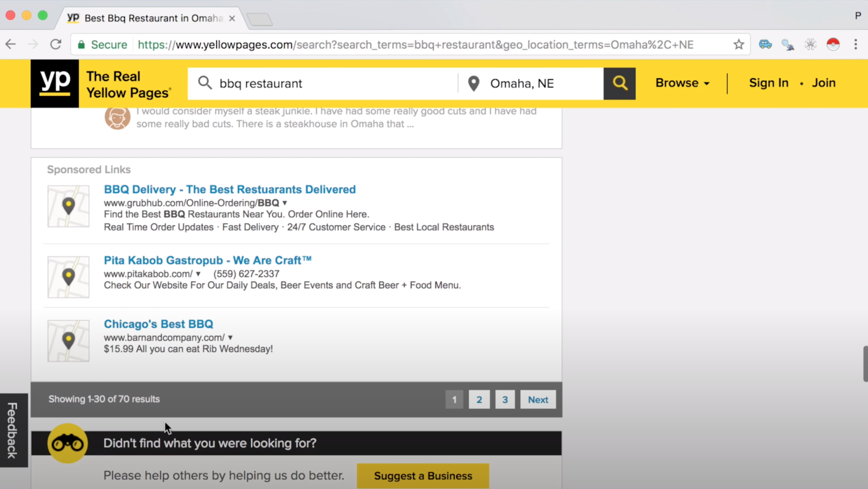Click the Join link
The image size is (868, 489).
click(x=824, y=83)
